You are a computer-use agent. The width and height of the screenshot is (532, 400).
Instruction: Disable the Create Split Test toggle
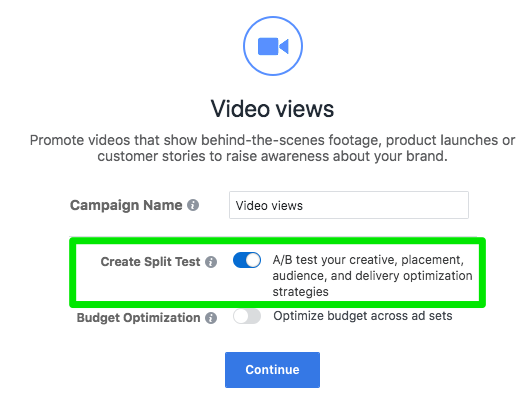click(x=247, y=261)
